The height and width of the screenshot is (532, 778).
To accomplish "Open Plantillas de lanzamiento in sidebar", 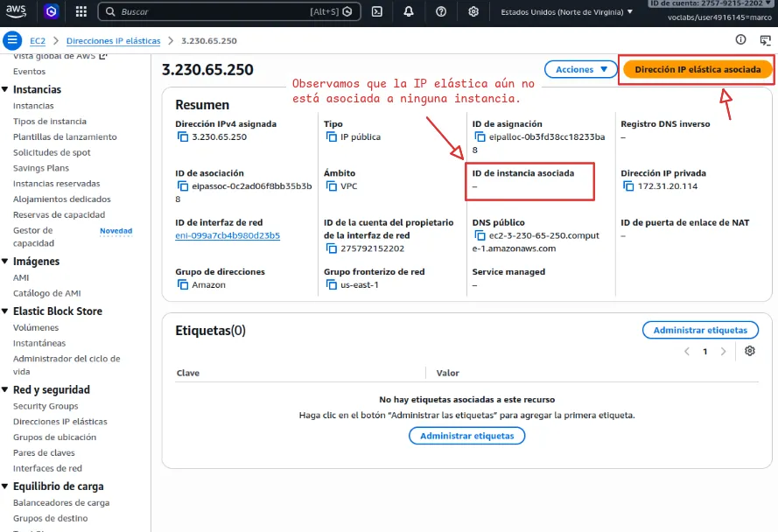I will coord(65,137).
